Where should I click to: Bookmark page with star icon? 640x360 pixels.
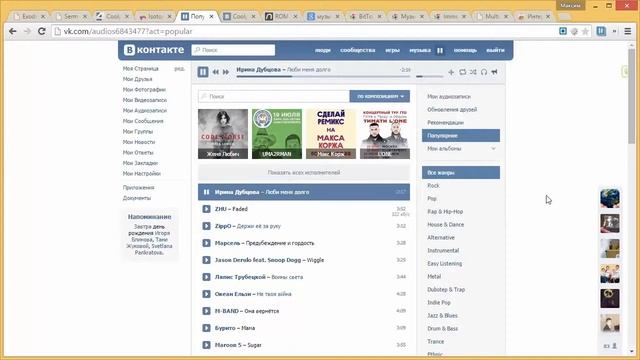coord(585,31)
